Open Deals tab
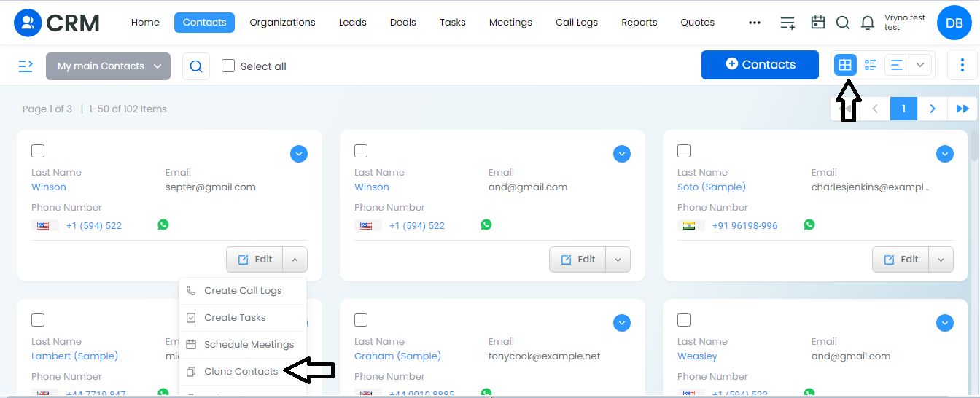980x398 pixels. pyautogui.click(x=402, y=23)
